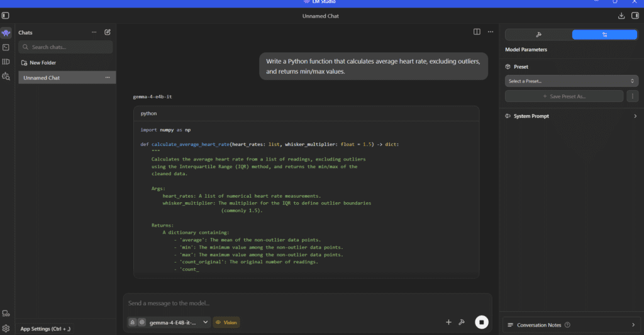Click the plus attach icon in message box
The width and height of the screenshot is (644, 335).
[448, 322]
